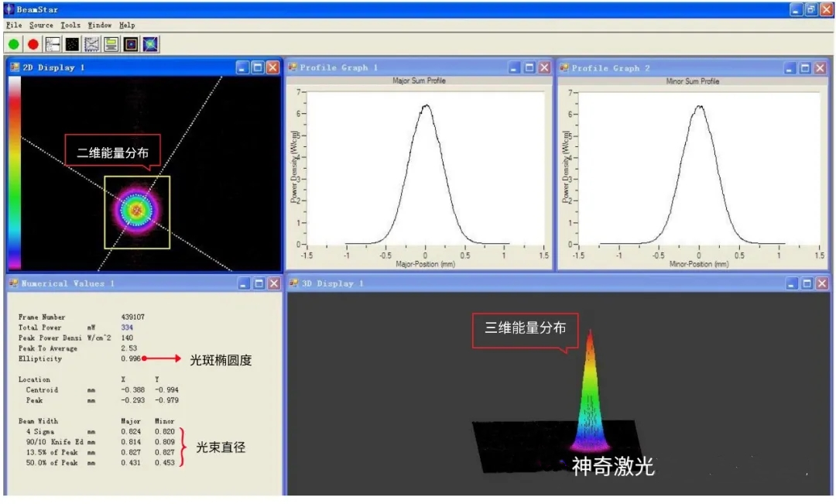Click the green start capture button

pos(14,44)
